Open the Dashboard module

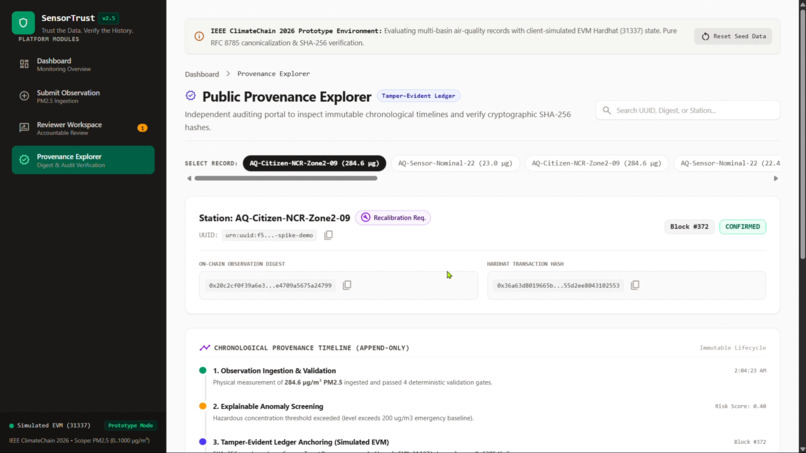(83, 64)
